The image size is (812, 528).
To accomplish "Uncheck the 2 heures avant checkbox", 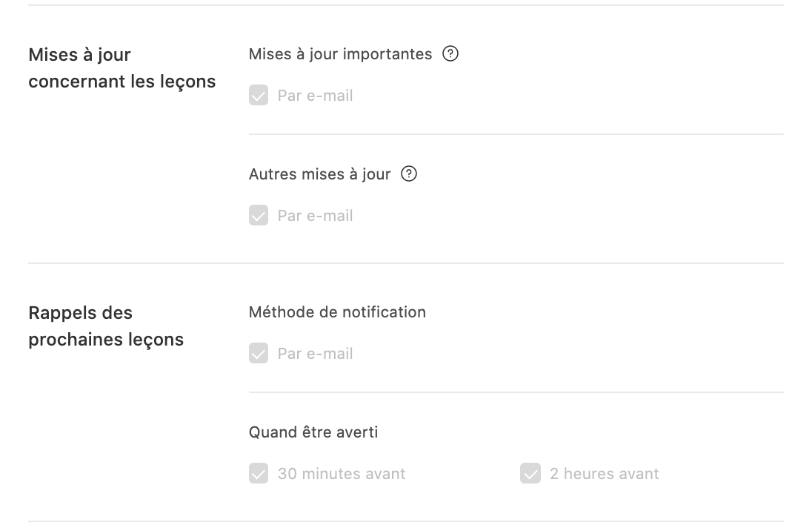I will click(x=530, y=474).
